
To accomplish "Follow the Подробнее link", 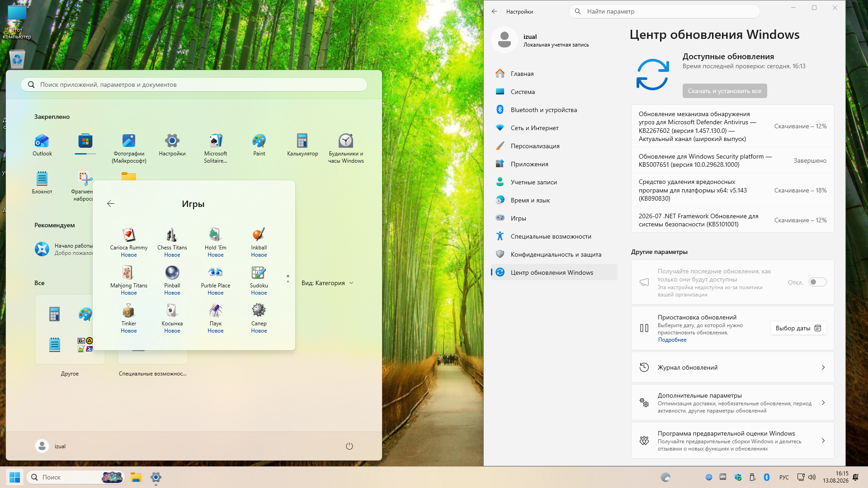I will 672,340.
